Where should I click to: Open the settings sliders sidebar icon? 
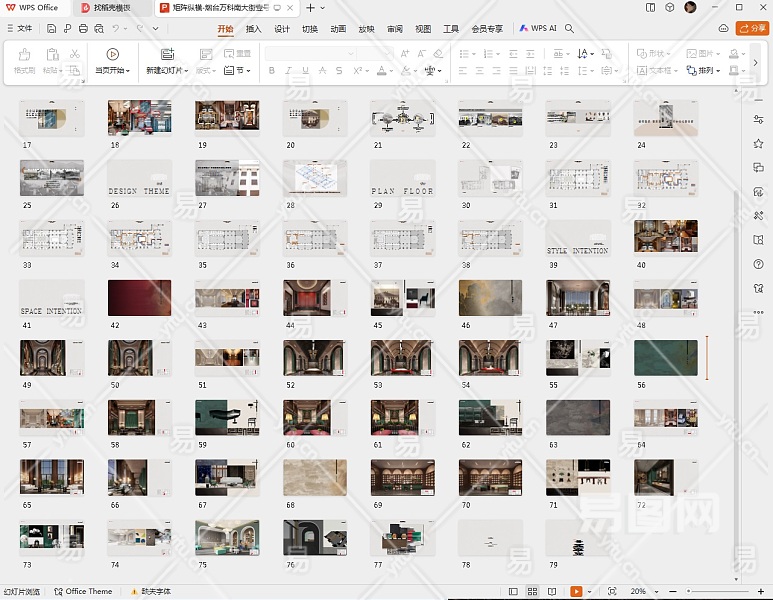(759, 120)
